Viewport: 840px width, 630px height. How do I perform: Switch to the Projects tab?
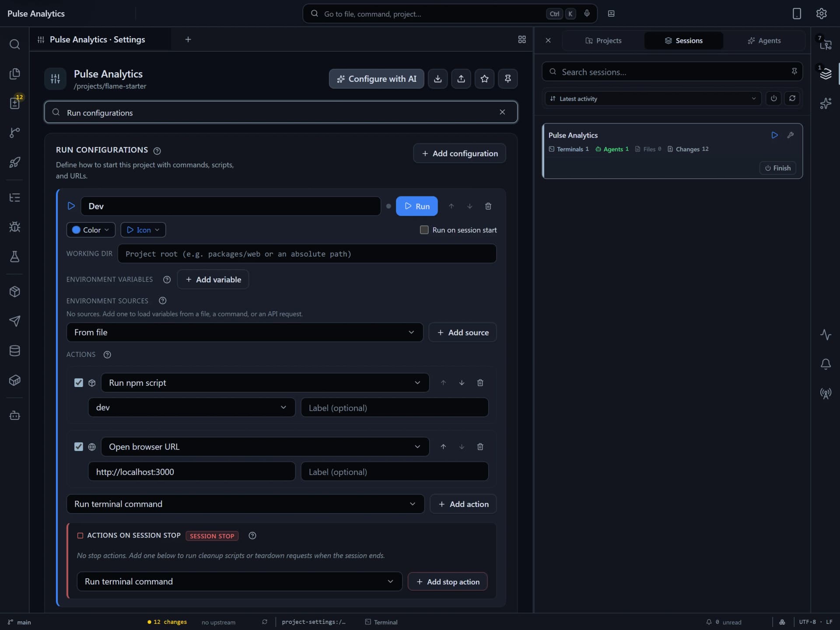[x=603, y=41]
